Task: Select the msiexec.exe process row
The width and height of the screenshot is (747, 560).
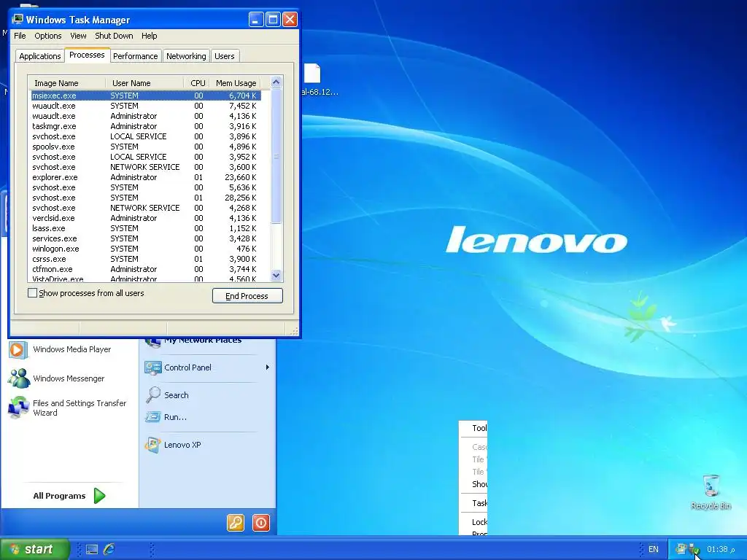Action: point(145,96)
